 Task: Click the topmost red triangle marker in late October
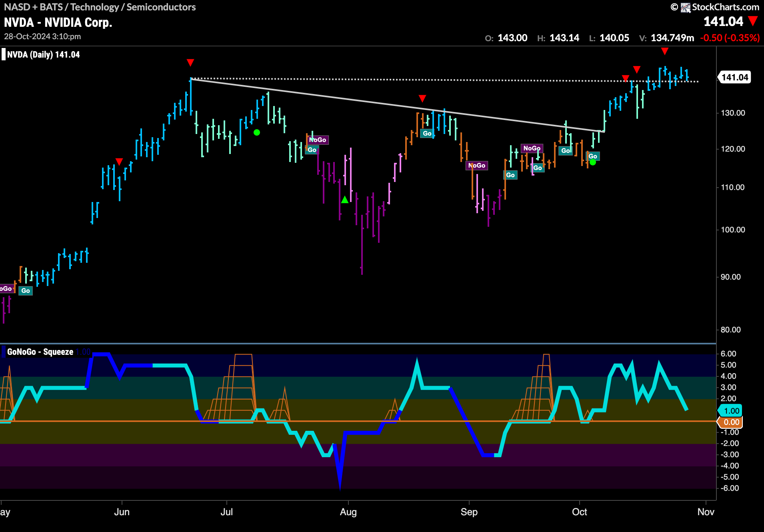click(x=665, y=51)
